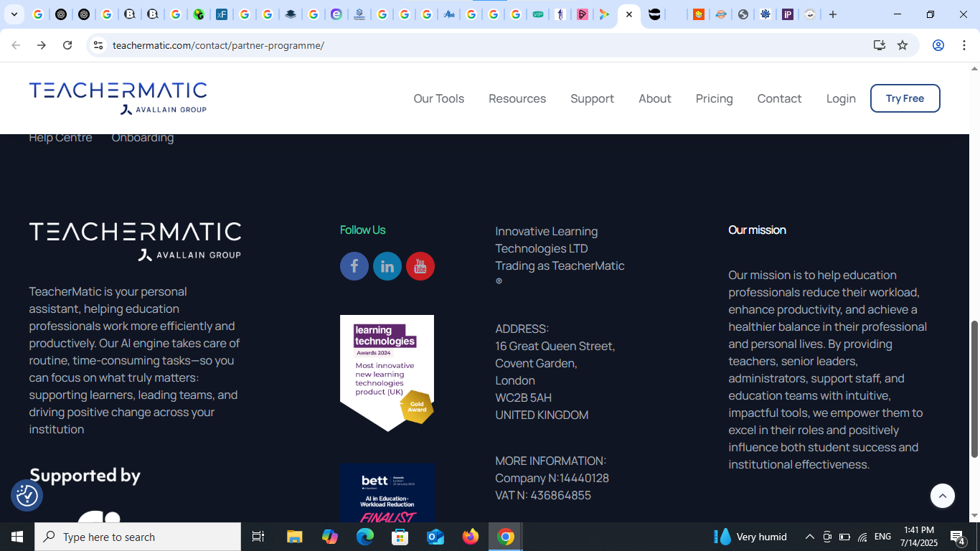The width and height of the screenshot is (980, 551).
Task: View site information icon beside URL
Action: pyautogui.click(x=98, y=45)
